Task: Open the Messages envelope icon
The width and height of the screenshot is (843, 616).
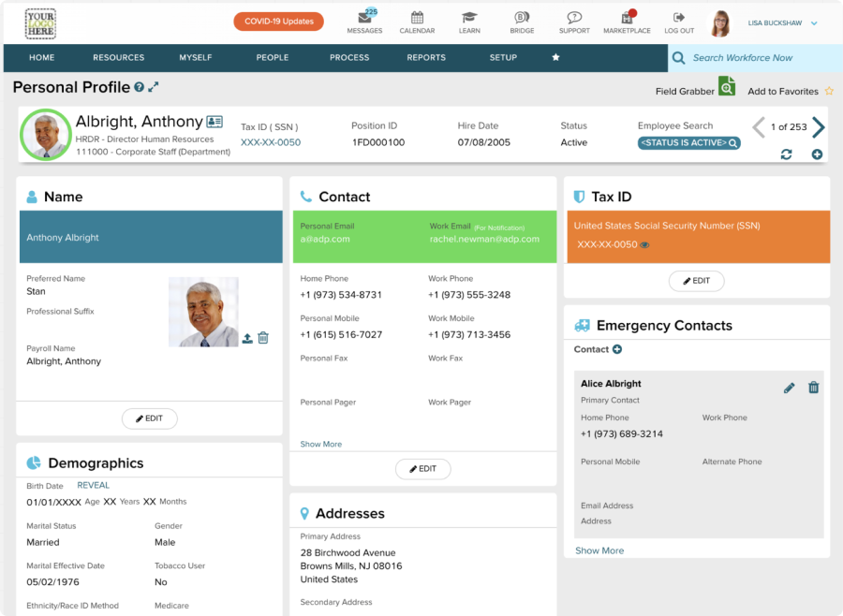Action: click(x=364, y=18)
